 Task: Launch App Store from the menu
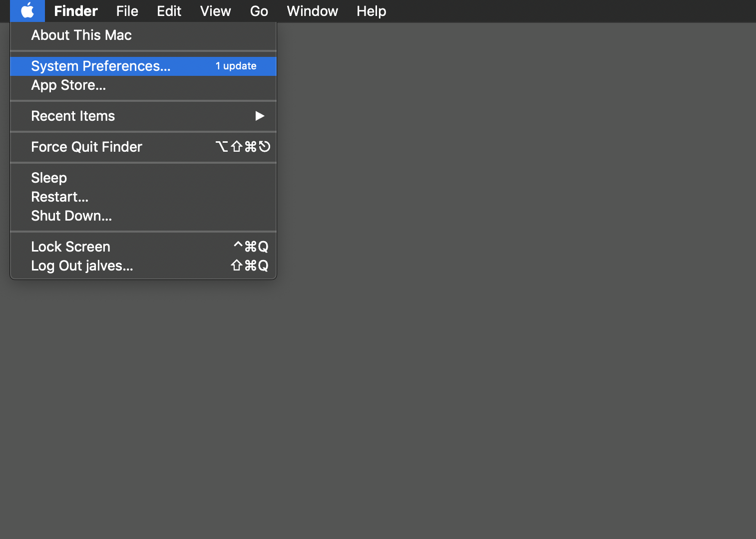pyautogui.click(x=68, y=85)
